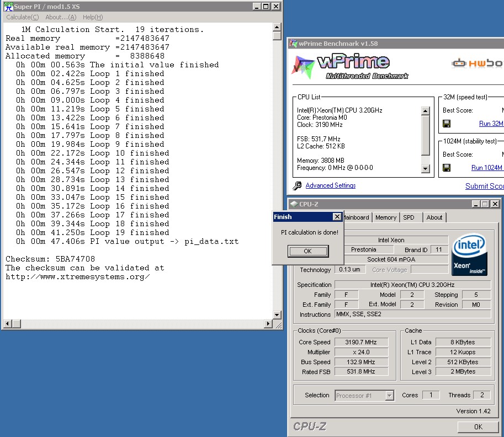The width and height of the screenshot is (504, 437).
Task: Click the Run 1024M link
Action: [487, 168]
